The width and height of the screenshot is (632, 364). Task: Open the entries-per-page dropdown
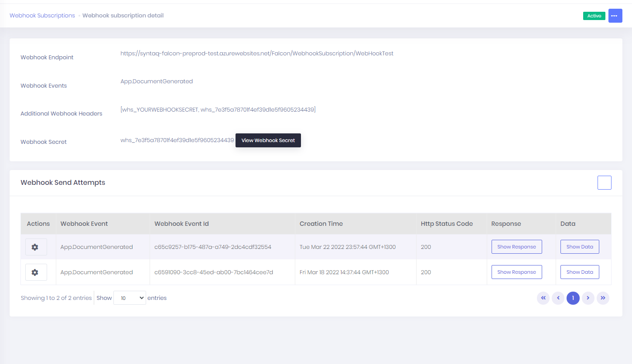[x=130, y=298]
